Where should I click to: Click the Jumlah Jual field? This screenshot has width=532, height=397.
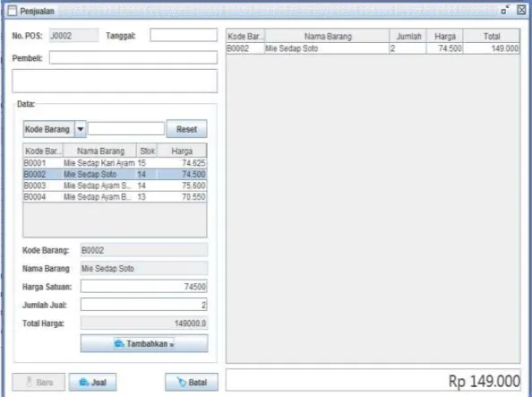144,305
